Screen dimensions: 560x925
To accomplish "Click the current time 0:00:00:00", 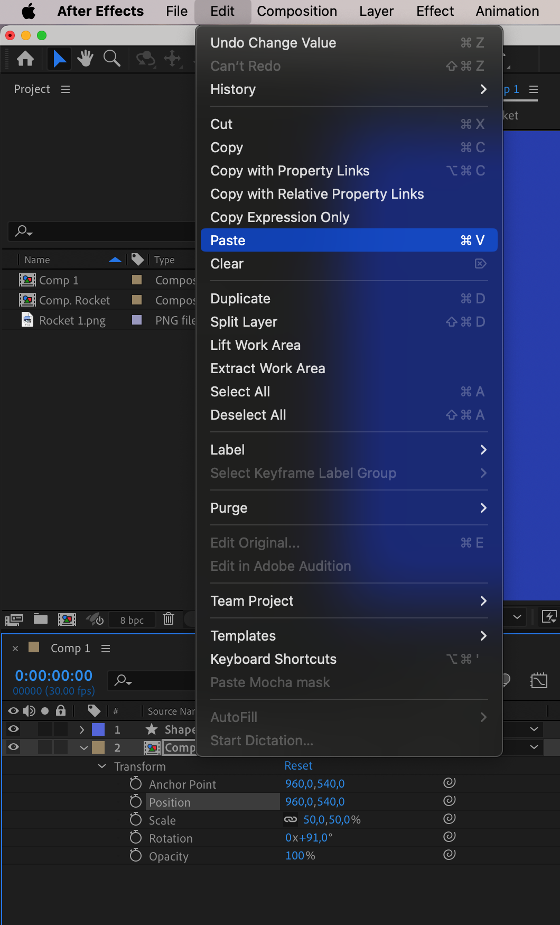I will [x=54, y=676].
